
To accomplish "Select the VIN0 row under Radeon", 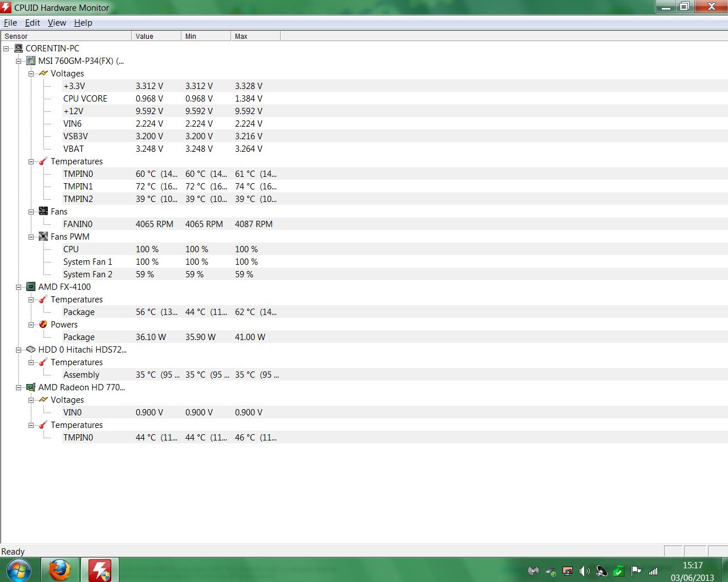I will click(395, 413).
